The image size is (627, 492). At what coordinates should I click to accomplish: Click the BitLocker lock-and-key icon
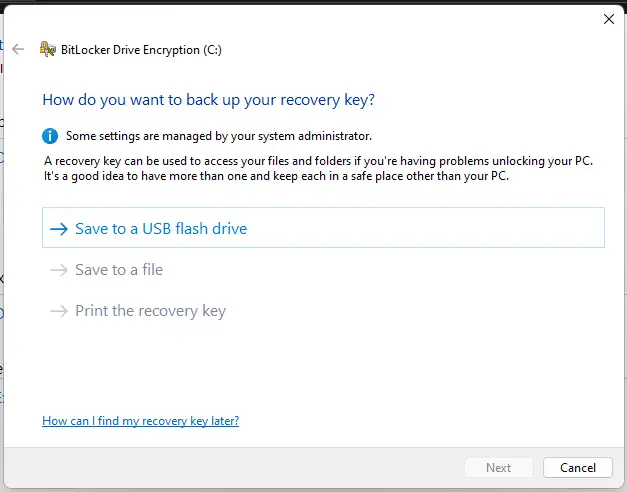47,48
